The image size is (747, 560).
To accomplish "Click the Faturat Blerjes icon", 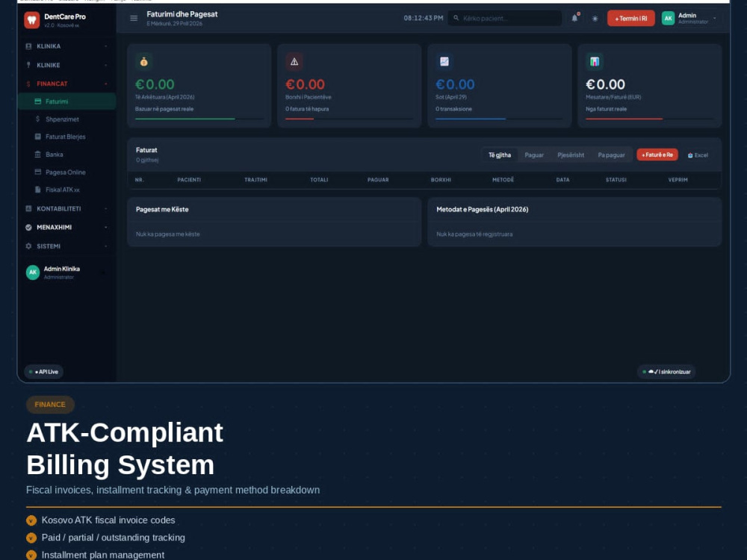I will tap(37, 137).
